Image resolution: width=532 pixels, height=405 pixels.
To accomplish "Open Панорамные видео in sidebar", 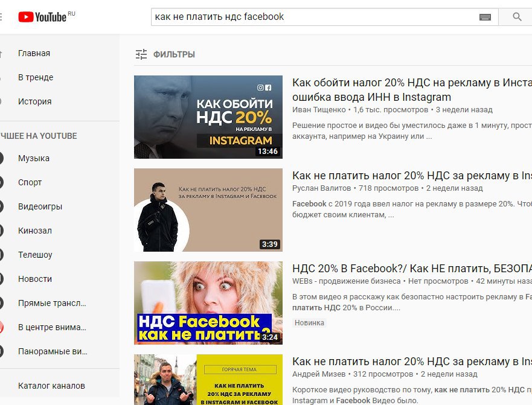I will (53, 351).
